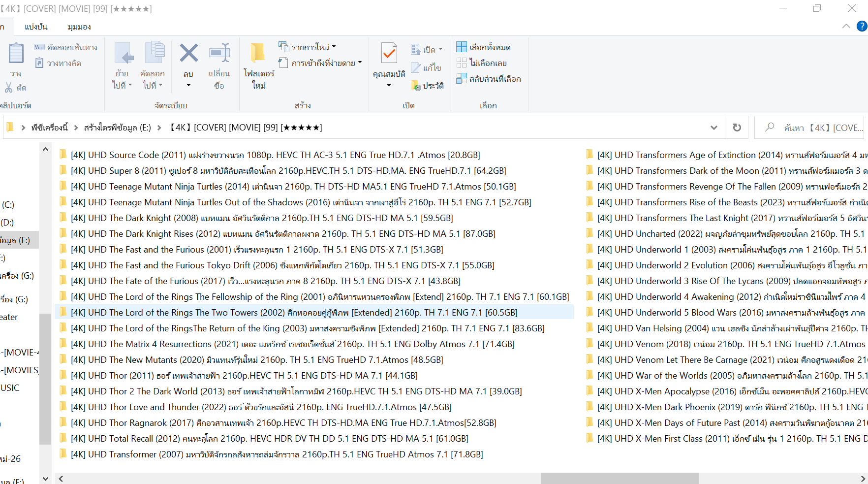Screen dimensions: 868x484
Task: Select drive (C:) in navigation pane
Action: point(8,205)
